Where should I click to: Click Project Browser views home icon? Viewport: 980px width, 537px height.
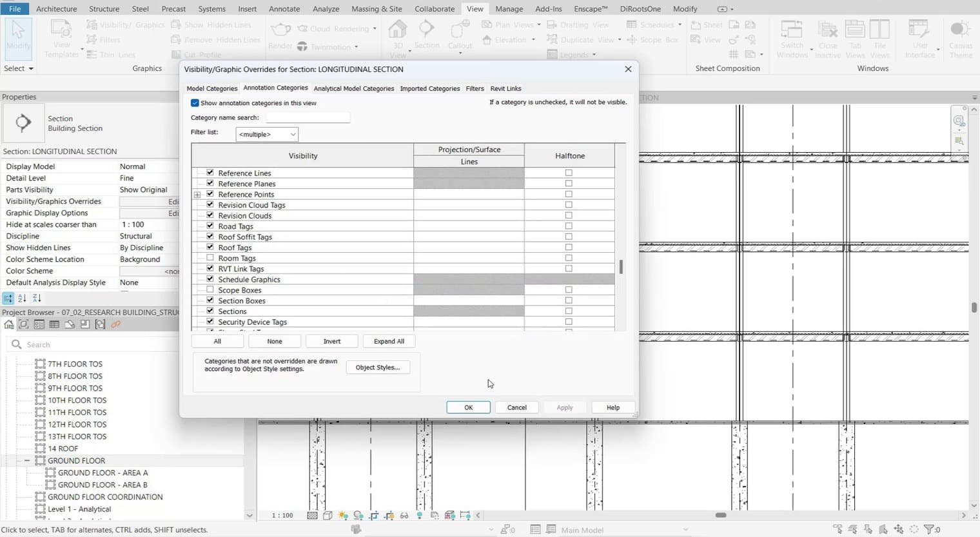click(x=8, y=324)
